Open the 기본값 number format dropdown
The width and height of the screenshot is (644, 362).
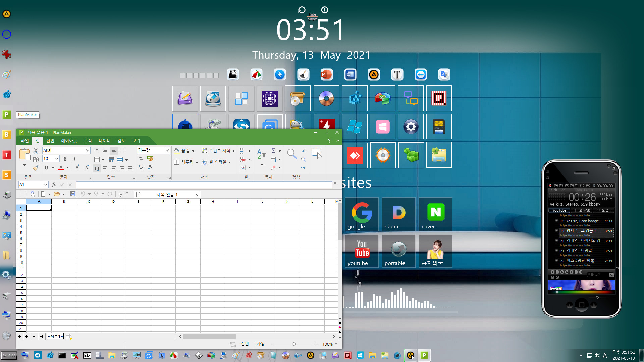pyautogui.click(x=167, y=150)
